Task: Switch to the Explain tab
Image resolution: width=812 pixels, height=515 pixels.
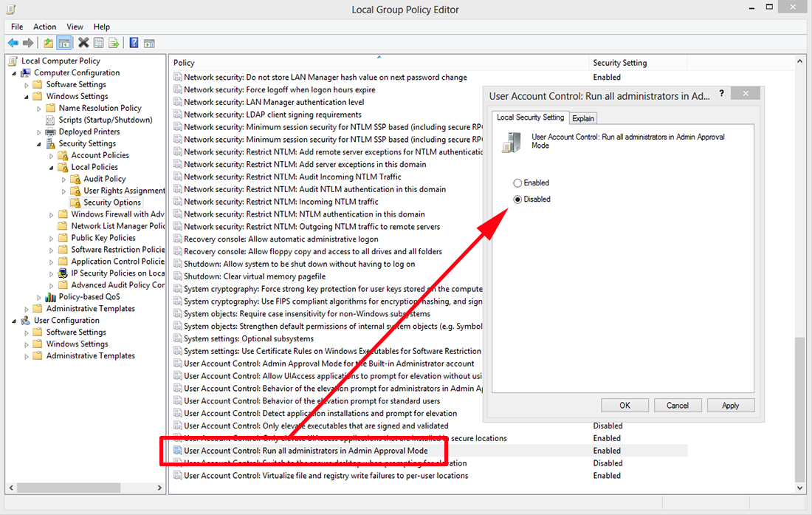Action: point(583,119)
